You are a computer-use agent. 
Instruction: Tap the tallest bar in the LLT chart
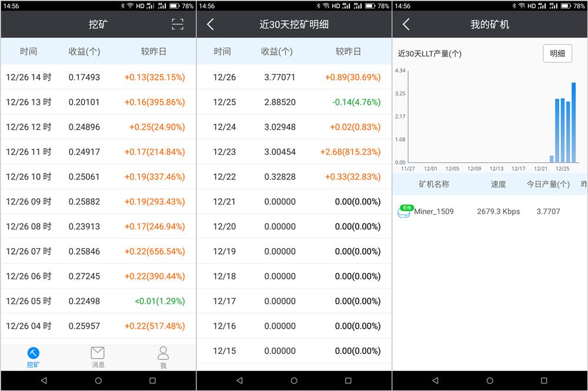pos(573,122)
